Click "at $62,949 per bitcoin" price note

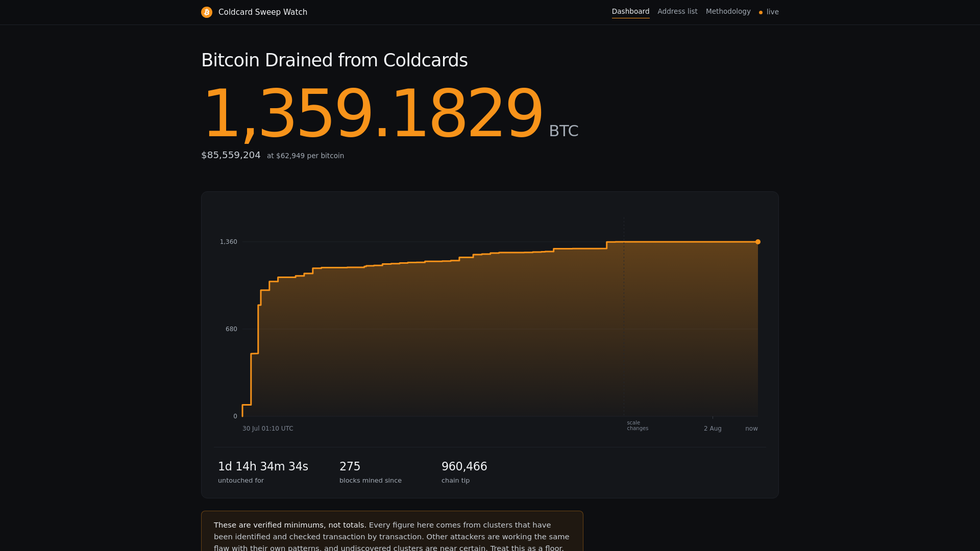point(305,156)
